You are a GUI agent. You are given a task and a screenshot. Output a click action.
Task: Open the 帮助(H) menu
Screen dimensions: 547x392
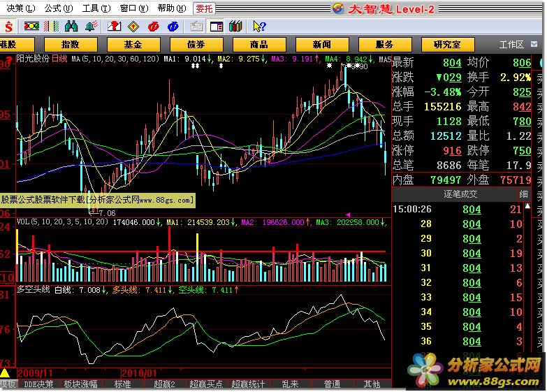(x=172, y=8)
